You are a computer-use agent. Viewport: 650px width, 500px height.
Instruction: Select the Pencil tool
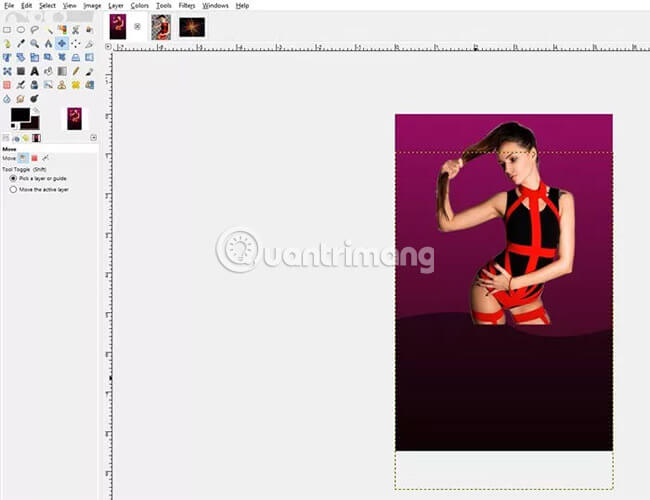click(x=75, y=71)
